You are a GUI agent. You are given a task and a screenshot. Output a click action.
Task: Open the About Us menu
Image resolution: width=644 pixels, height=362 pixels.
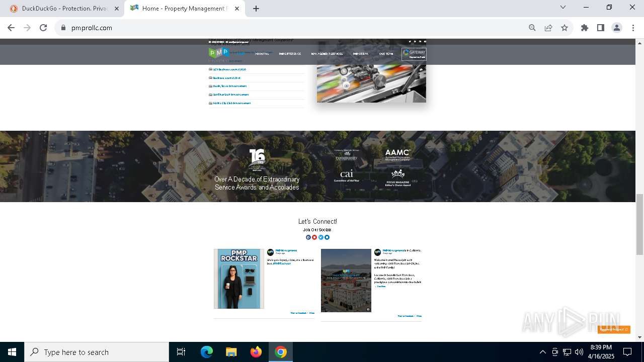point(262,54)
